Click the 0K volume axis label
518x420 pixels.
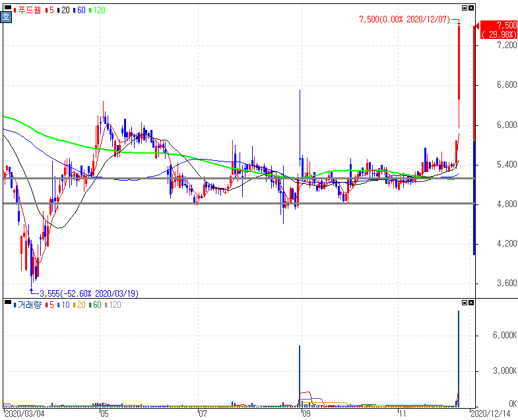tap(513, 404)
